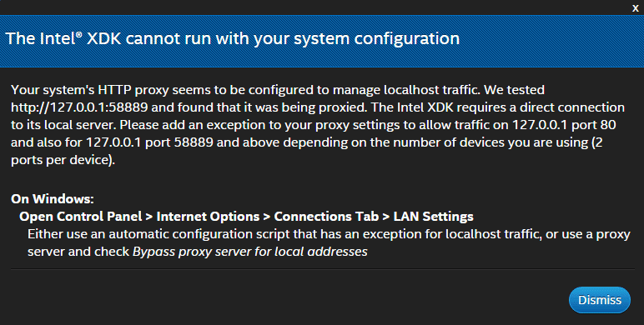This screenshot has height=325, width=644.
Task: Click 'Internet Options' in the instructions
Action: point(208,217)
